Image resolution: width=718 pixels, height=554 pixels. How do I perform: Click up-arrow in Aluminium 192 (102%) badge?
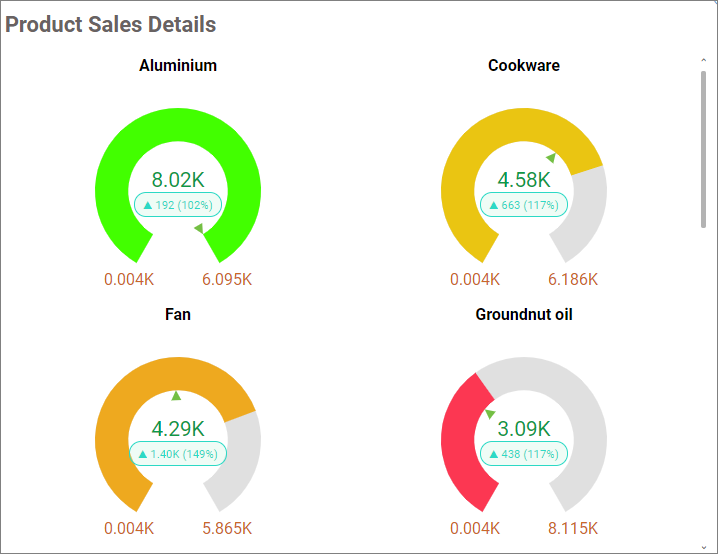(147, 205)
